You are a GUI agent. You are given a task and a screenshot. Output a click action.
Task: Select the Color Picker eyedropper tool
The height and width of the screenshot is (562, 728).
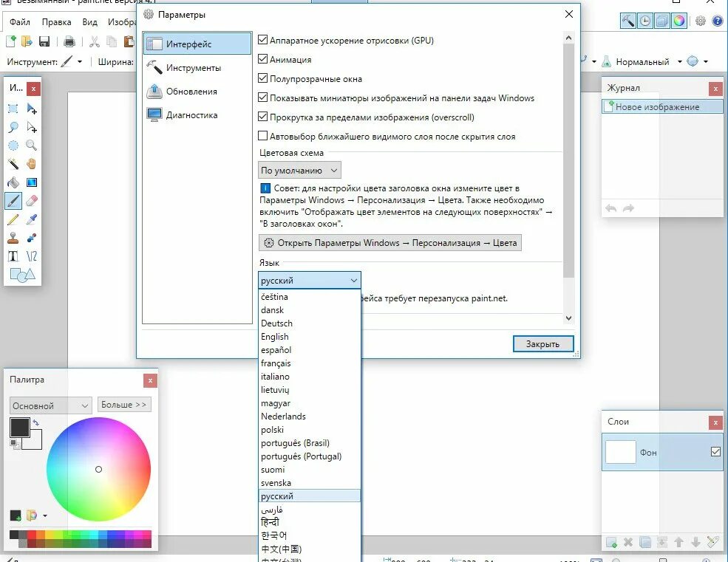pyautogui.click(x=32, y=219)
